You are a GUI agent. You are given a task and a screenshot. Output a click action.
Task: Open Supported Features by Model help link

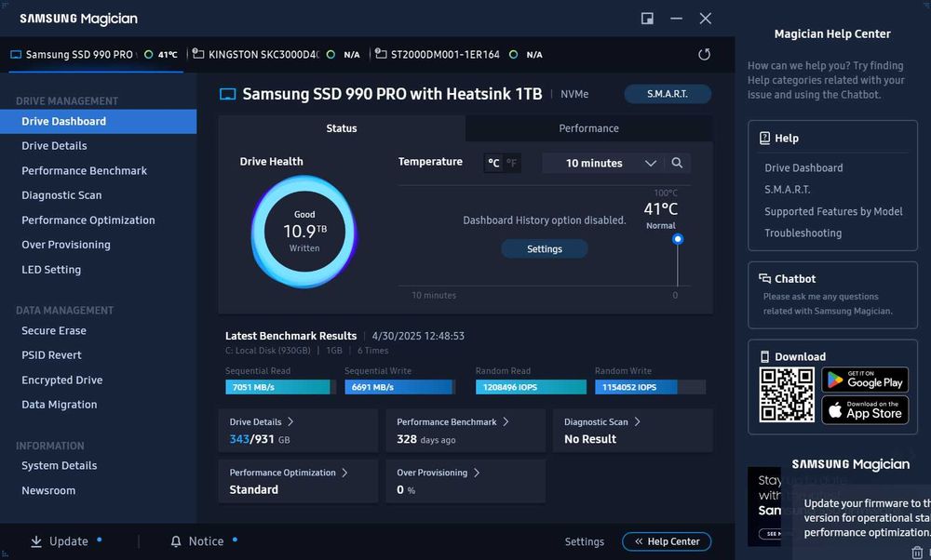[833, 212]
